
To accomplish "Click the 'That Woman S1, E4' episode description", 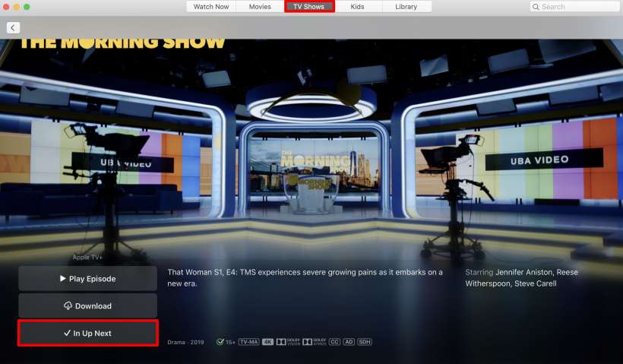I will [x=305, y=278].
